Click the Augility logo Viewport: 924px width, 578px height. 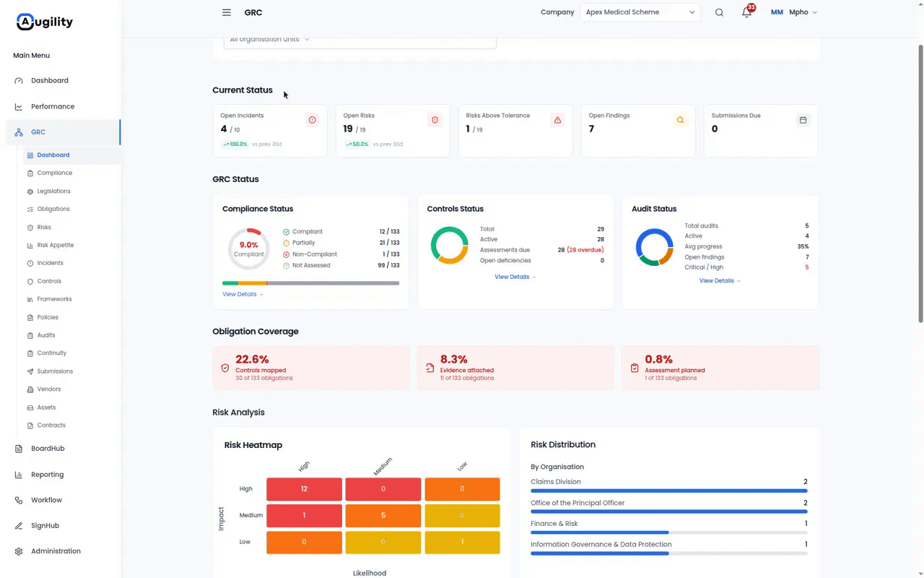(45, 22)
